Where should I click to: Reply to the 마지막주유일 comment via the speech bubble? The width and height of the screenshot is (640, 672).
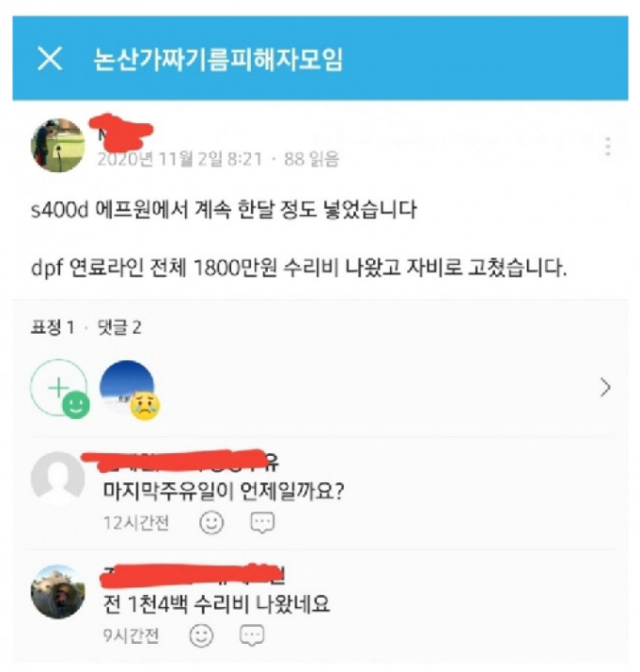coord(262,522)
